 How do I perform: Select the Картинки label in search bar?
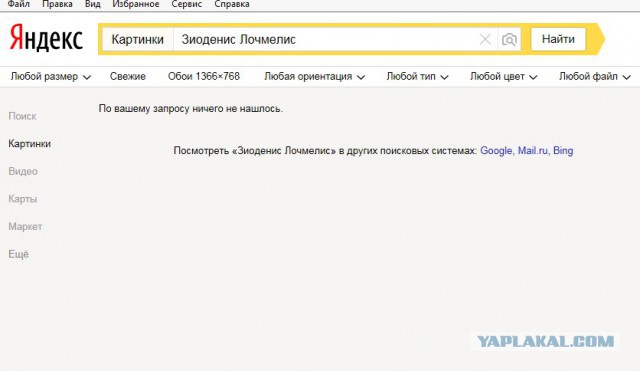138,40
